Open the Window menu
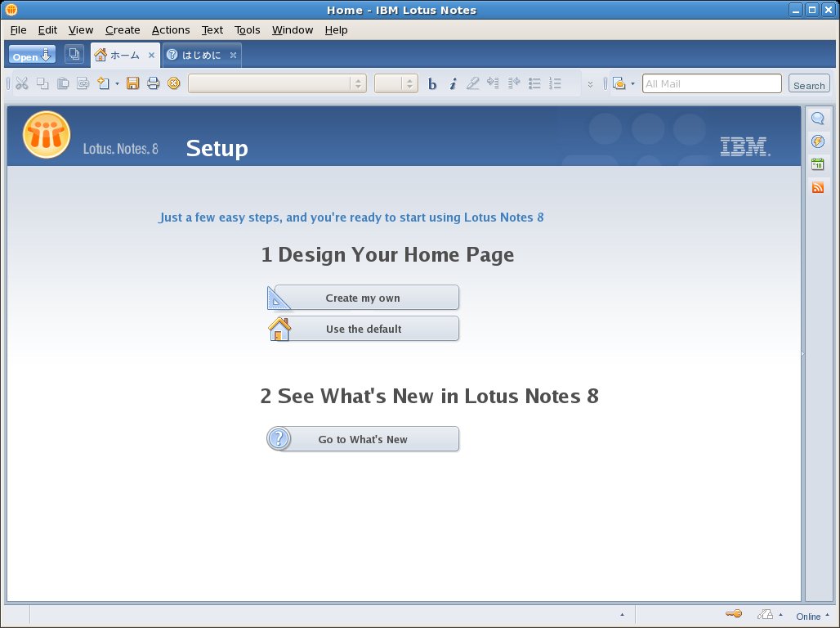 tap(293, 30)
